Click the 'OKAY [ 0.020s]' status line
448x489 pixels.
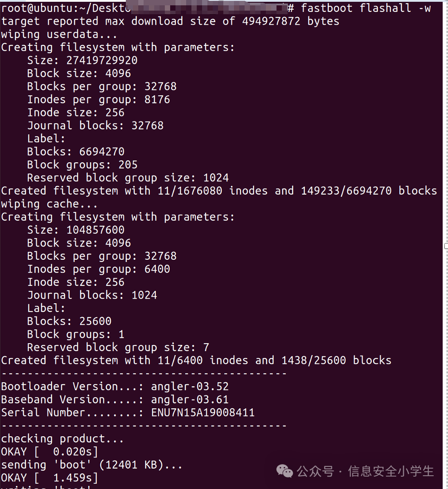(x=49, y=451)
